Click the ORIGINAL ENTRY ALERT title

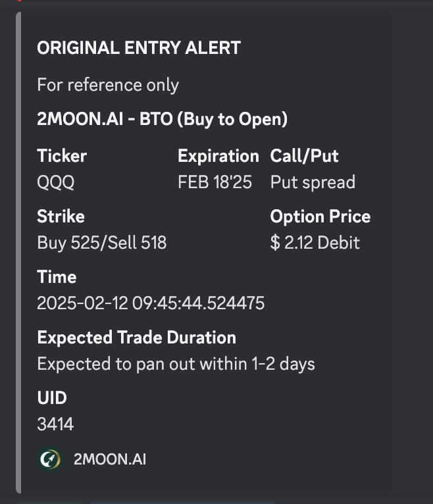(x=139, y=48)
